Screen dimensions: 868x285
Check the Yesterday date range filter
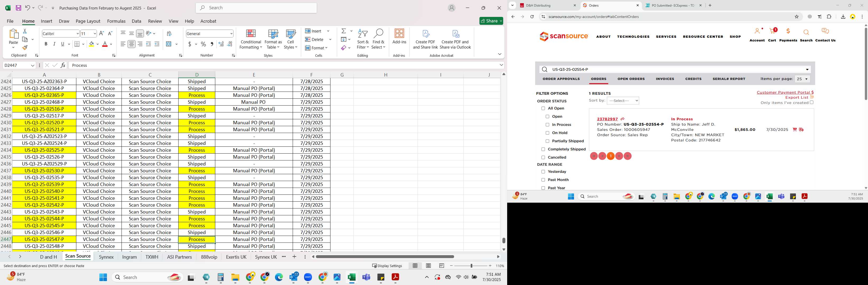tap(543, 172)
